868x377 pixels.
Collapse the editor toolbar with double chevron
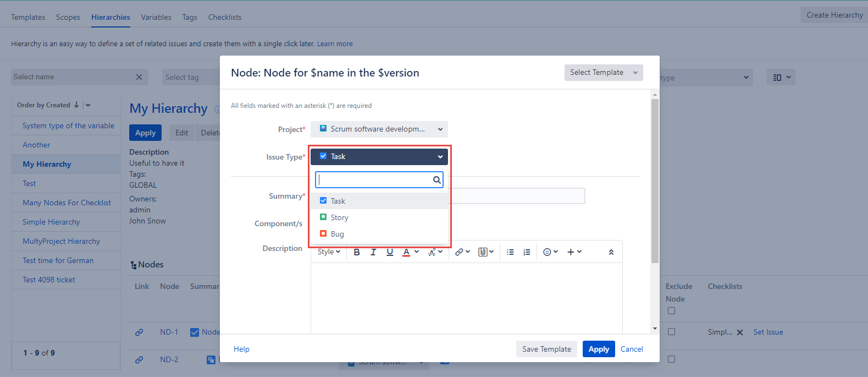click(x=611, y=252)
